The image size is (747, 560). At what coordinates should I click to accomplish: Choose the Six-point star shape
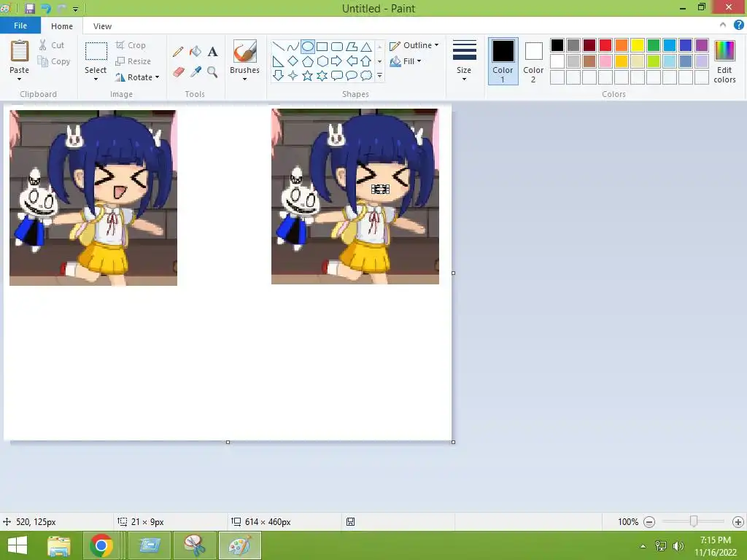pyautogui.click(x=322, y=75)
